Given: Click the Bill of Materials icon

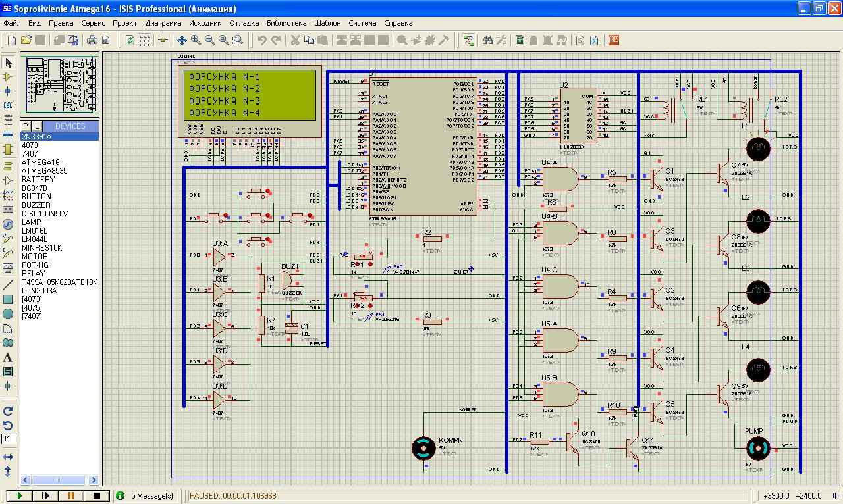Looking at the screenshot, I should (x=580, y=40).
